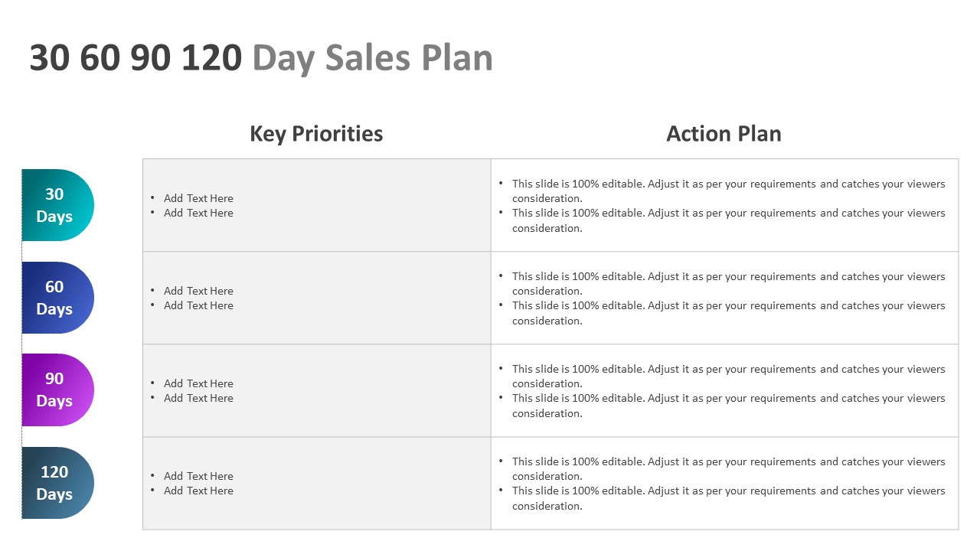
Task: Select the dark 120 Days badge
Action: pos(57,483)
